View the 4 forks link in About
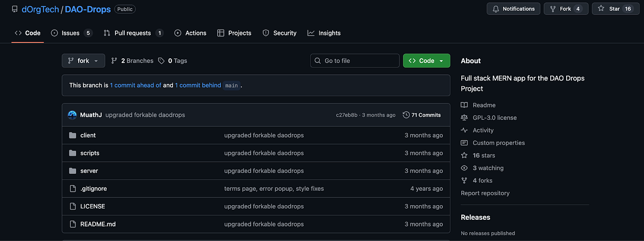Image resolution: width=644 pixels, height=241 pixels. [x=483, y=180]
